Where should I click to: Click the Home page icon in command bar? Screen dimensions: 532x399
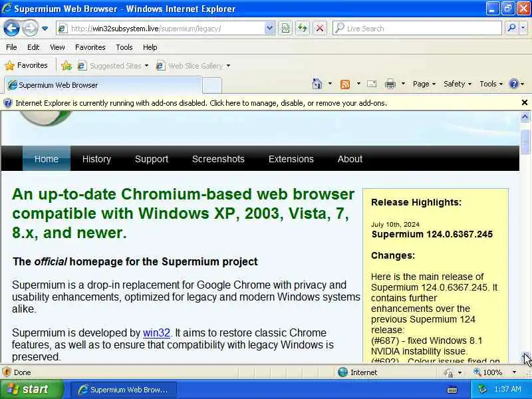[x=317, y=84]
